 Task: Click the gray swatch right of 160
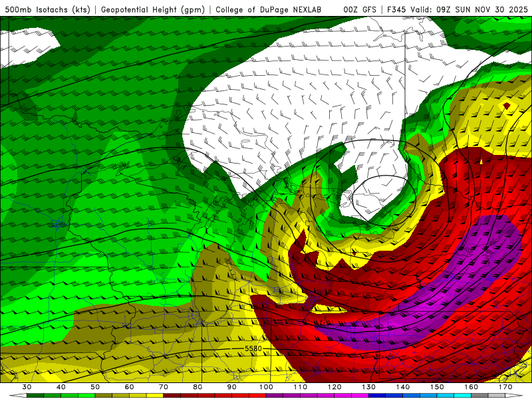(x=479, y=396)
